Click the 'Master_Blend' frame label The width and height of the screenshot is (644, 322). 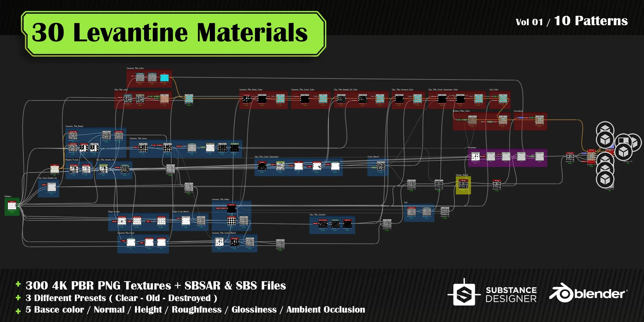pos(462,175)
